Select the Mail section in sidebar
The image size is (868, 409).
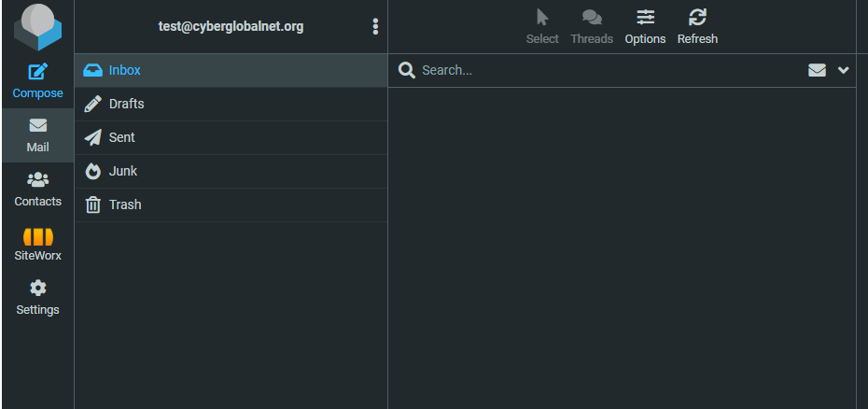coord(37,135)
